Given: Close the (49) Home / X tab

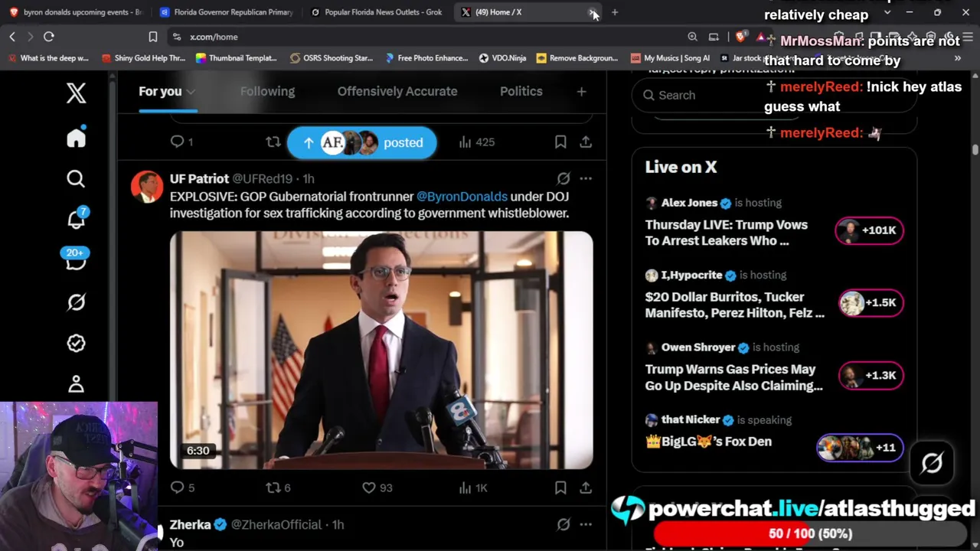Looking at the screenshot, I should pyautogui.click(x=593, y=12).
